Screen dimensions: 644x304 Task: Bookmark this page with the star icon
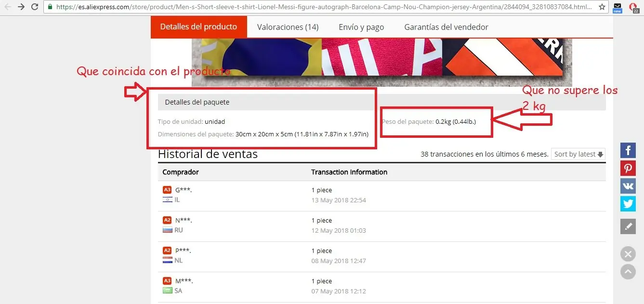(602, 7)
